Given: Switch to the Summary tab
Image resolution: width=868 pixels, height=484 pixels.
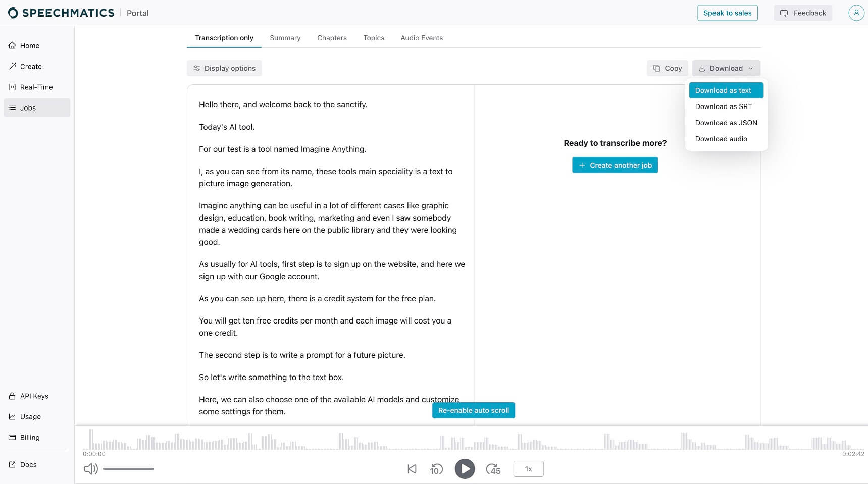Looking at the screenshot, I should coord(285,38).
